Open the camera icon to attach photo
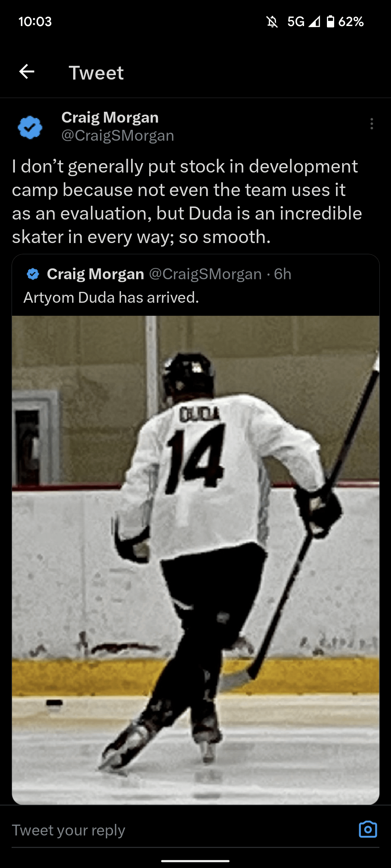 (x=368, y=829)
